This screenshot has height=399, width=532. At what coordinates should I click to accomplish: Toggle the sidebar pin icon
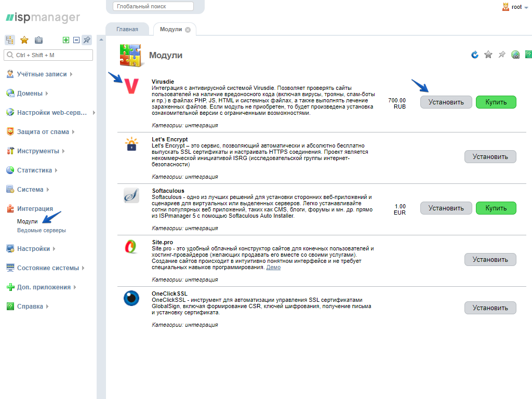87,40
